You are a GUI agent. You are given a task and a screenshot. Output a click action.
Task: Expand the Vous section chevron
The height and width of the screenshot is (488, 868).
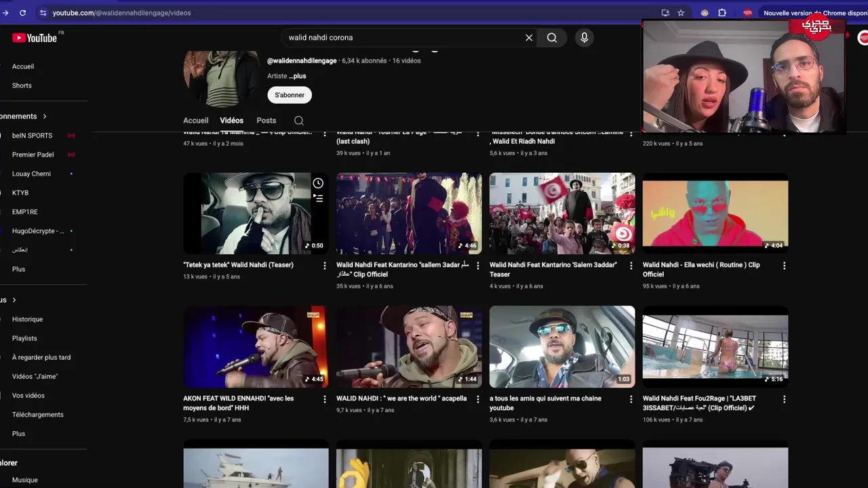point(14,300)
